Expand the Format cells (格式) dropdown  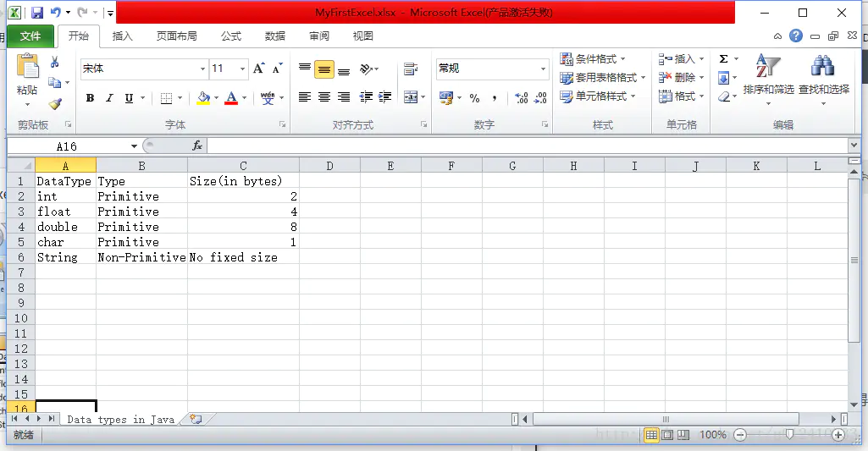[701, 96]
